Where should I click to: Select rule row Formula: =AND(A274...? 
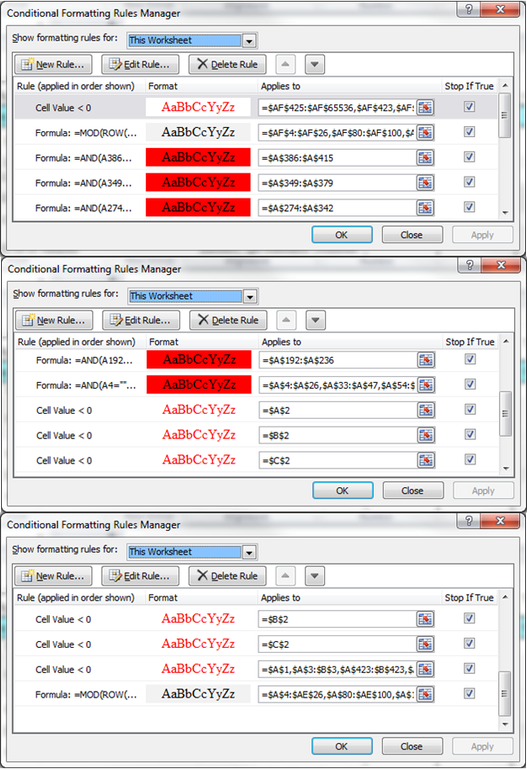256,207
